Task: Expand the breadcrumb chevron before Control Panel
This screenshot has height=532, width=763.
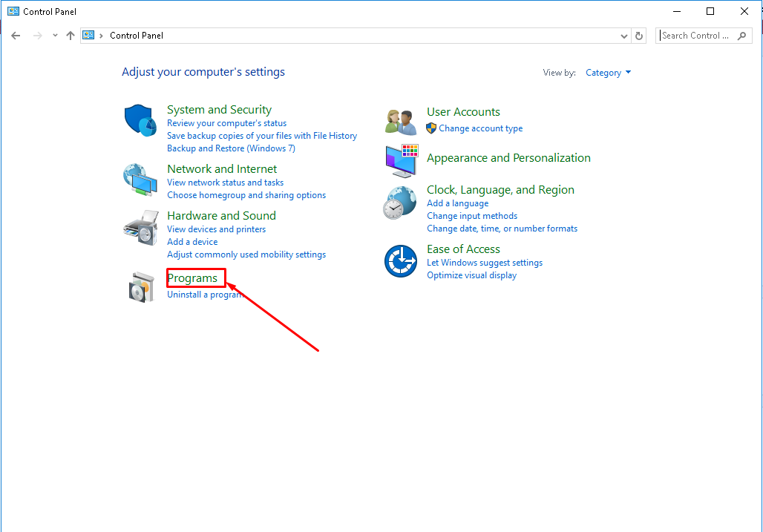Action: 101,36
